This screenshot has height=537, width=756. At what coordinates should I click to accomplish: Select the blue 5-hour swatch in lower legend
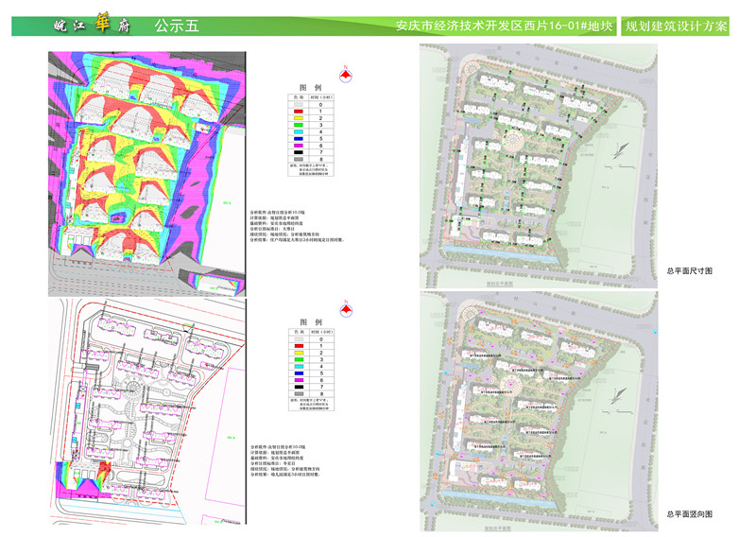click(299, 373)
